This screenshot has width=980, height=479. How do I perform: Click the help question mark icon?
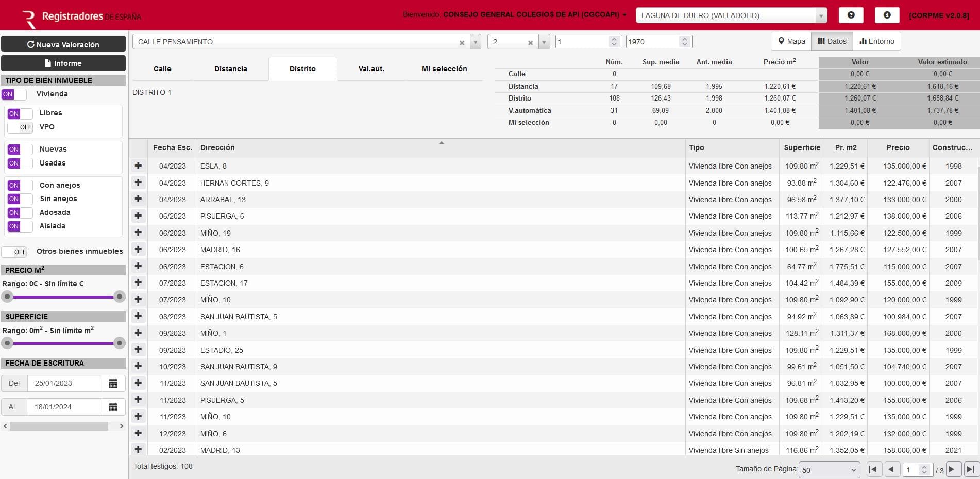tap(851, 15)
